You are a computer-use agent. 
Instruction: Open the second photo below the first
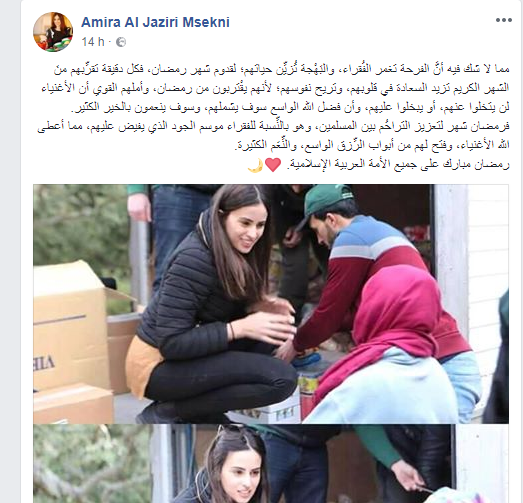click(271, 464)
